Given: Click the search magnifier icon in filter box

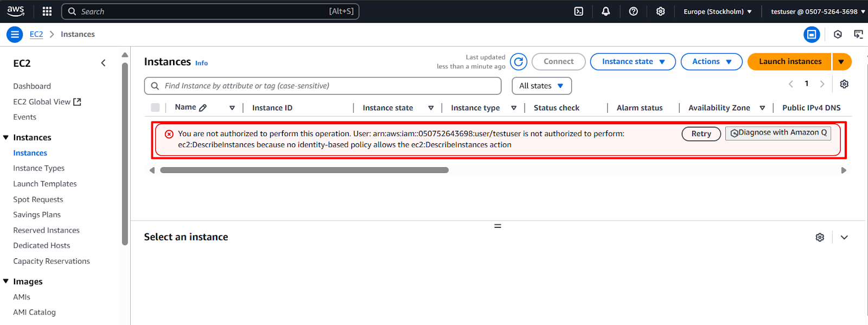Looking at the screenshot, I should [155, 86].
